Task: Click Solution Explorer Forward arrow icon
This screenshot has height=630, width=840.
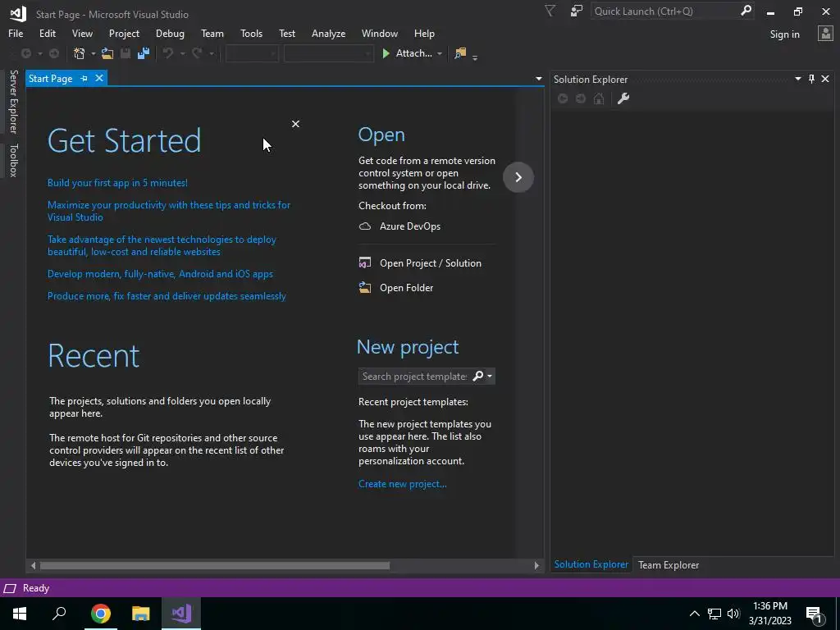Action: coord(581,98)
